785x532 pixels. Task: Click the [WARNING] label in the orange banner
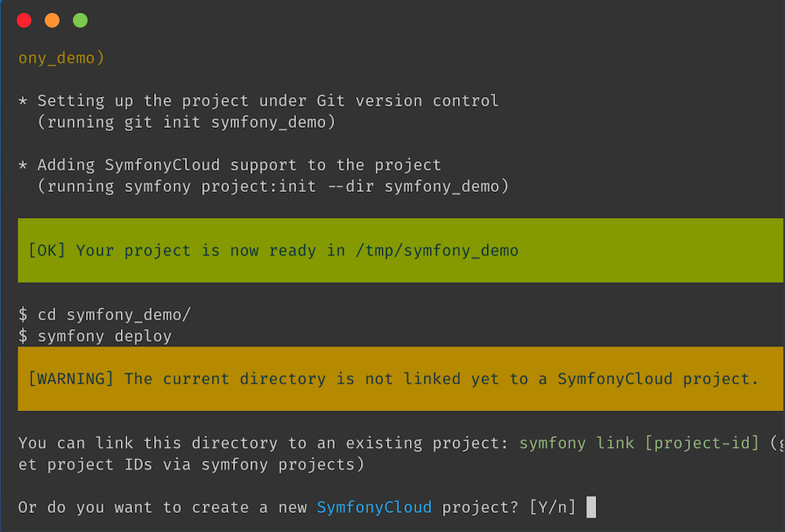click(x=71, y=379)
